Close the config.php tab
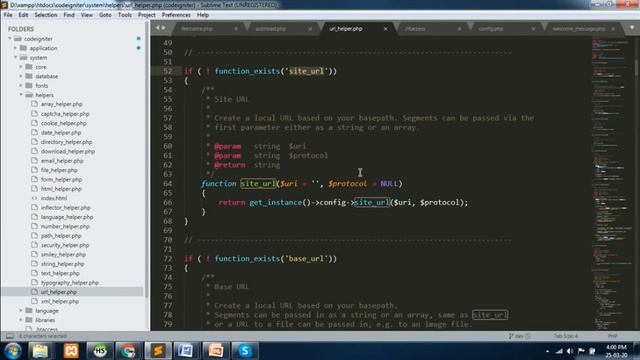This screenshot has height=360, width=640. (533, 29)
